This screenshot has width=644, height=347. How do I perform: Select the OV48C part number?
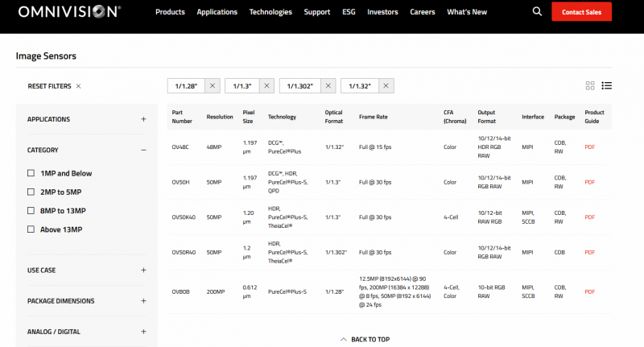tap(180, 147)
